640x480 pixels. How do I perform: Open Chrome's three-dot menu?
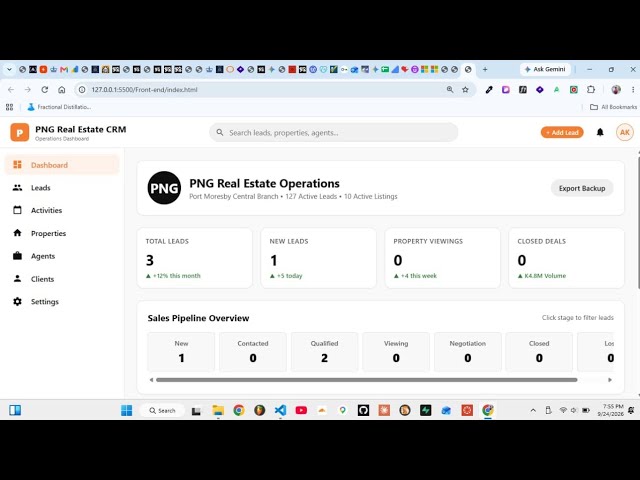(633, 89)
